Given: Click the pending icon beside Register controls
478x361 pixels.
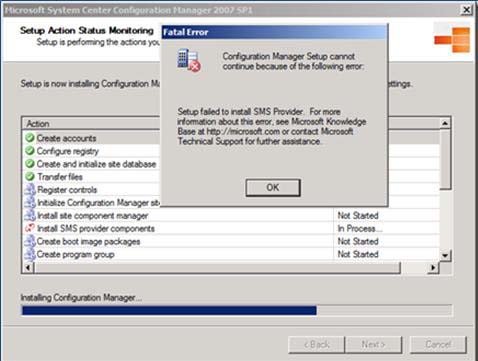Looking at the screenshot, I should 30,190.
